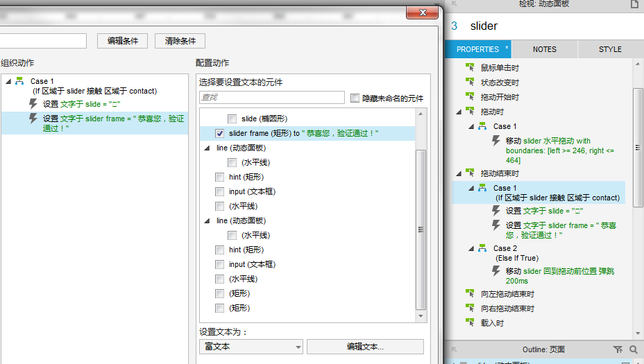Click the 拖动开始时 event icon
644x364 pixels.
coord(471,97)
